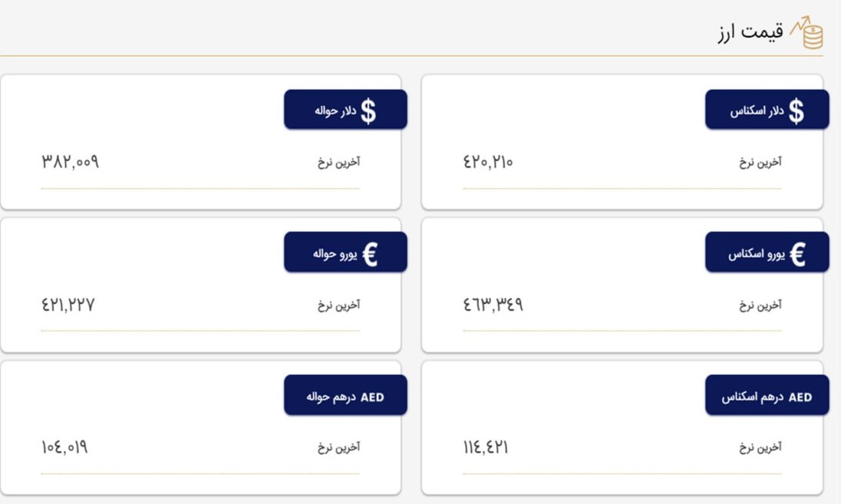Click the dollar sign icon on دلار اسکناس badge
The height and width of the screenshot is (504, 841).
[796, 111]
